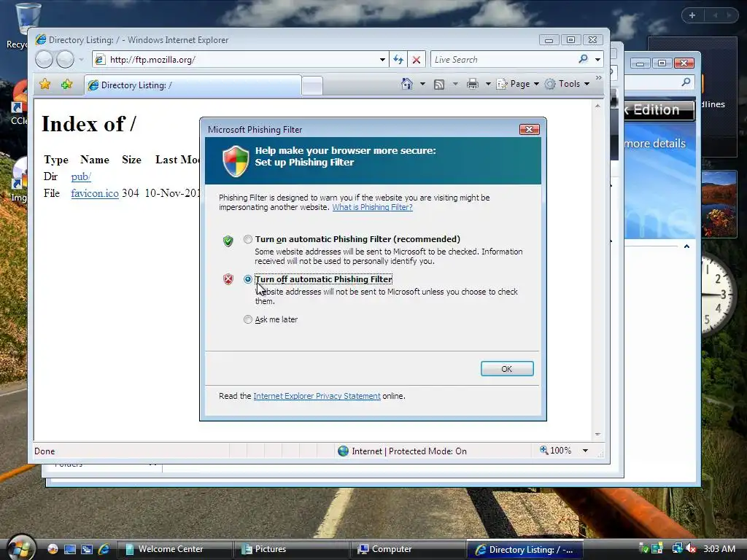
Task: Click the Home page icon
Action: point(406,84)
